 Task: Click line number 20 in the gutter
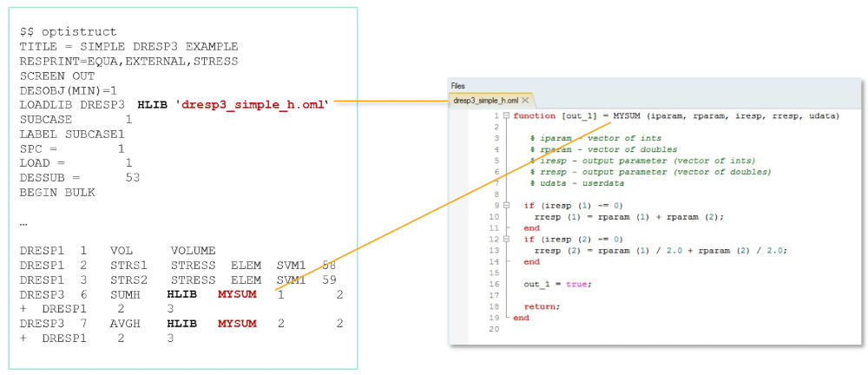pyautogui.click(x=495, y=329)
